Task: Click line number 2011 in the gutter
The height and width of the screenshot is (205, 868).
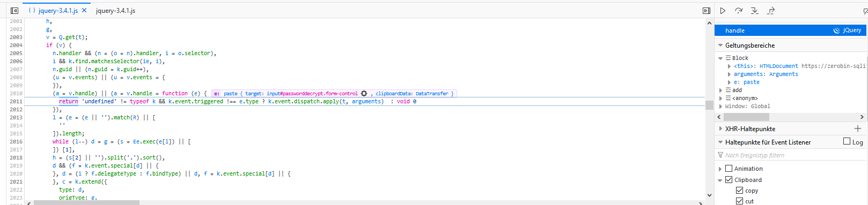Action: pyautogui.click(x=16, y=102)
